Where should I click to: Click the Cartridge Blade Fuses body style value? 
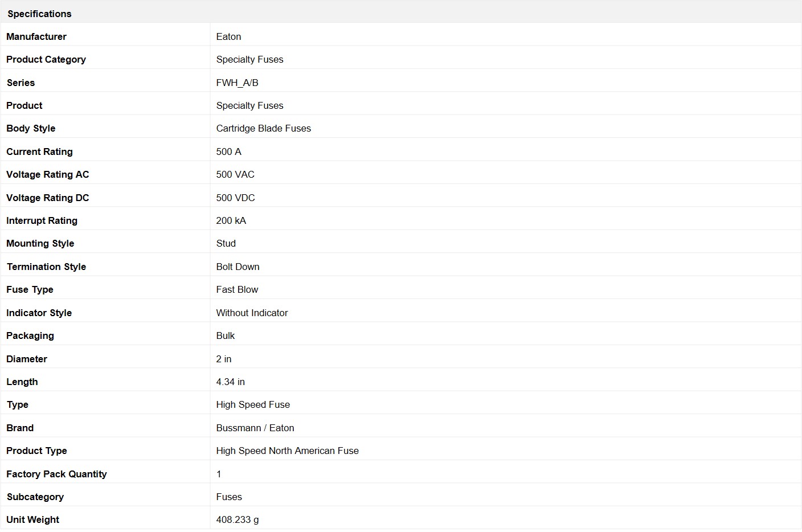pyautogui.click(x=263, y=128)
